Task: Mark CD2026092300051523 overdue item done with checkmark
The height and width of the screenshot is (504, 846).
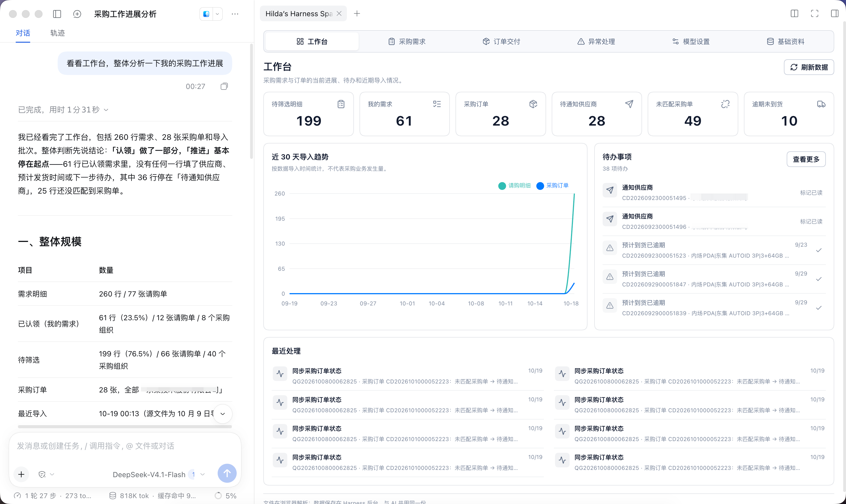Action: point(819,250)
